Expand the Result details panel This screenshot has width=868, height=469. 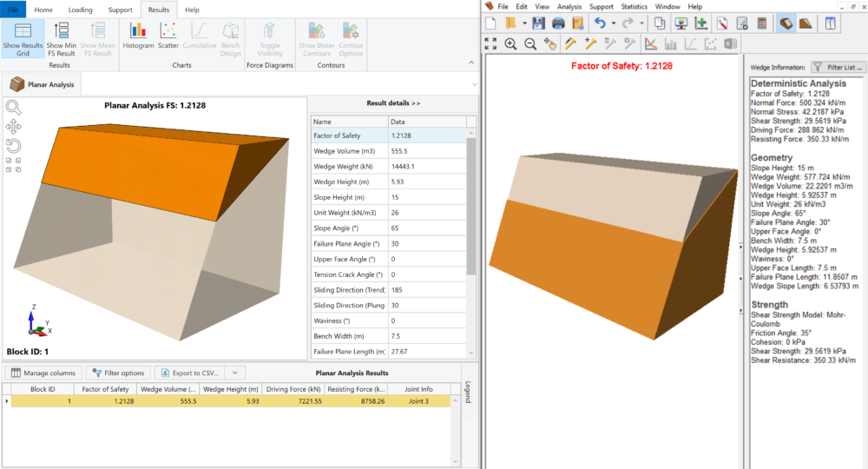(x=392, y=103)
